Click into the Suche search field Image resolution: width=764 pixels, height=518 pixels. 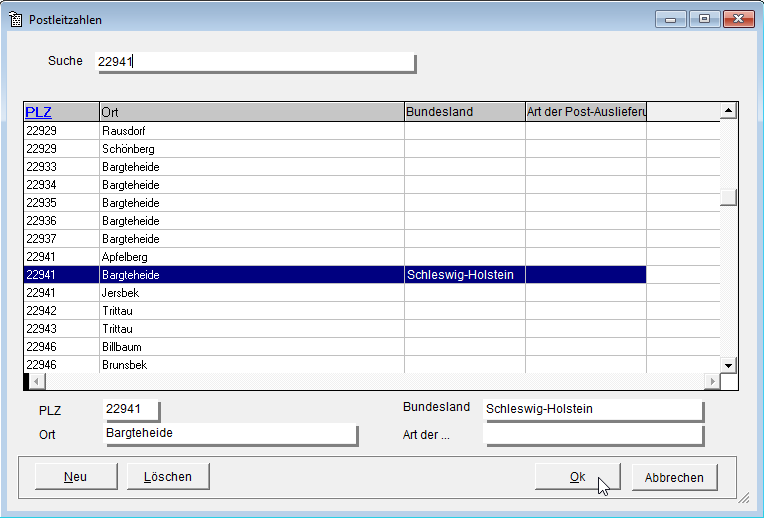point(255,62)
